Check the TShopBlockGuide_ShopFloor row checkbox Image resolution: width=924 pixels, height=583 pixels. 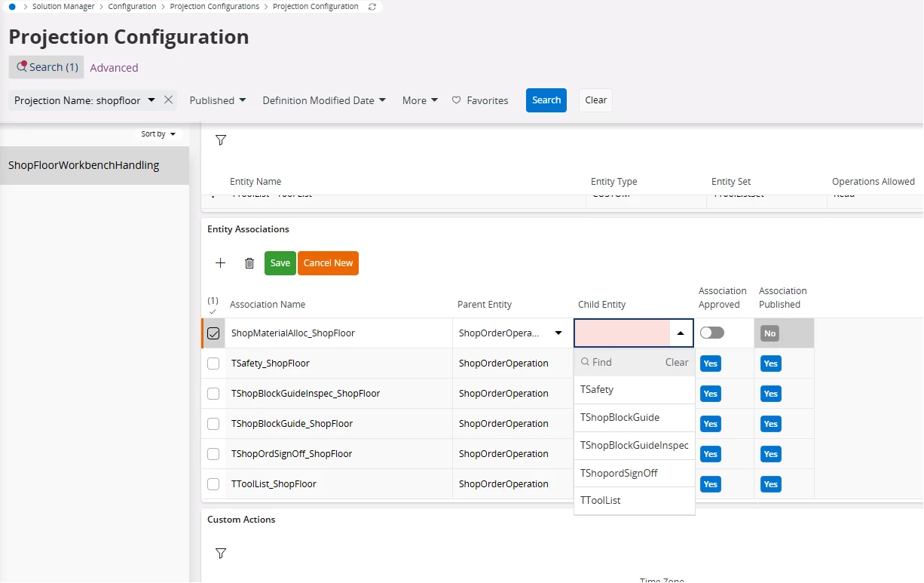pyautogui.click(x=213, y=423)
